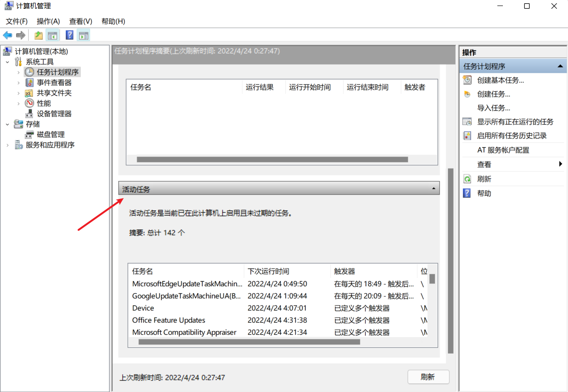This screenshot has height=392, width=568.
Task: Click the 刷新 button at bottom
Action: [428, 377]
